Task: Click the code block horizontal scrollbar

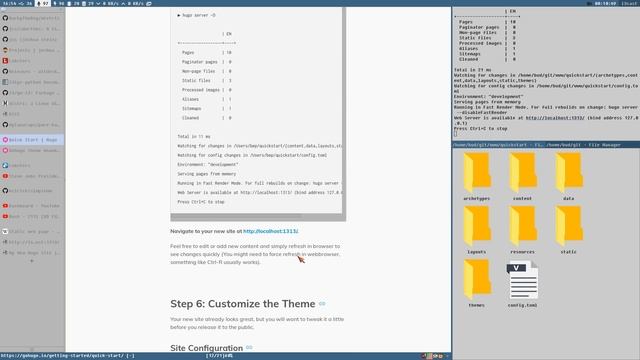Action: pyautogui.click(x=237, y=216)
